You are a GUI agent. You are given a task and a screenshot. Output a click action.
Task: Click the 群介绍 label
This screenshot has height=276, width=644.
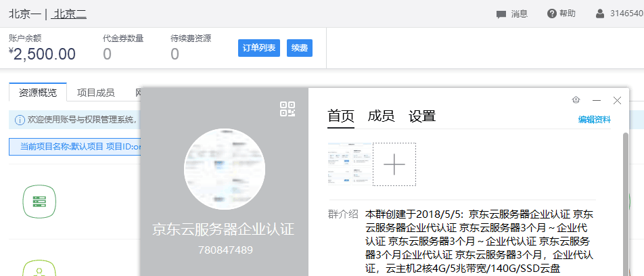click(343, 214)
